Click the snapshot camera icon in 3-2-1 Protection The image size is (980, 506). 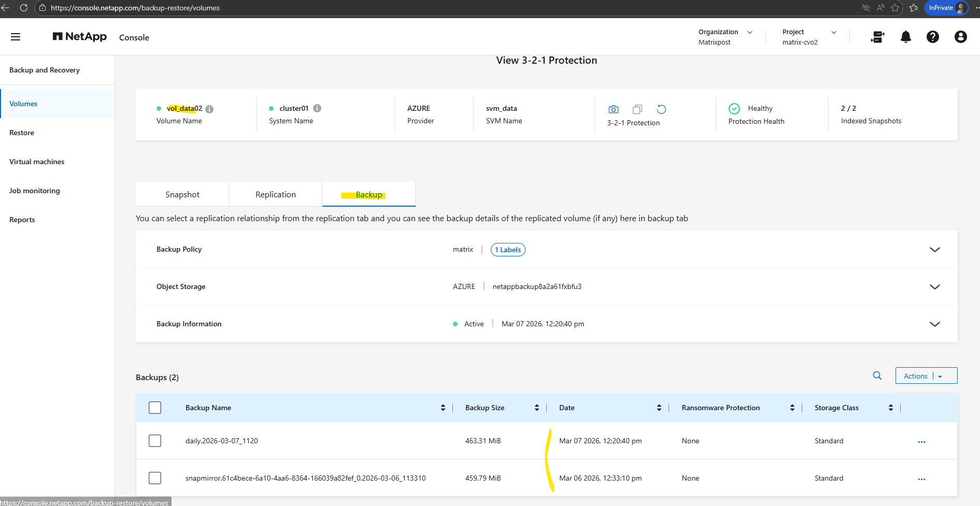click(614, 109)
